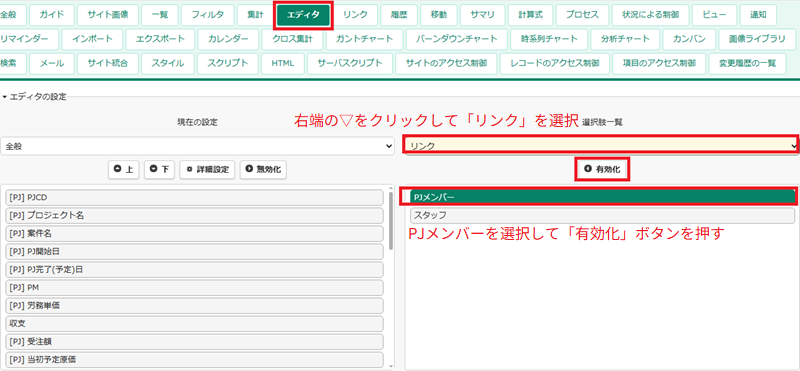Click the 有効化 button
The image size is (800, 371).
coord(603,169)
